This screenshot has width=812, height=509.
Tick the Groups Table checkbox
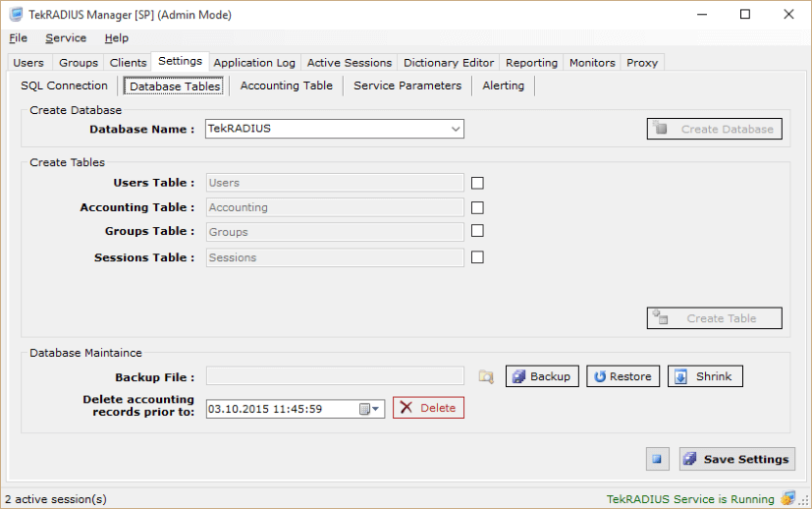click(x=477, y=231)
